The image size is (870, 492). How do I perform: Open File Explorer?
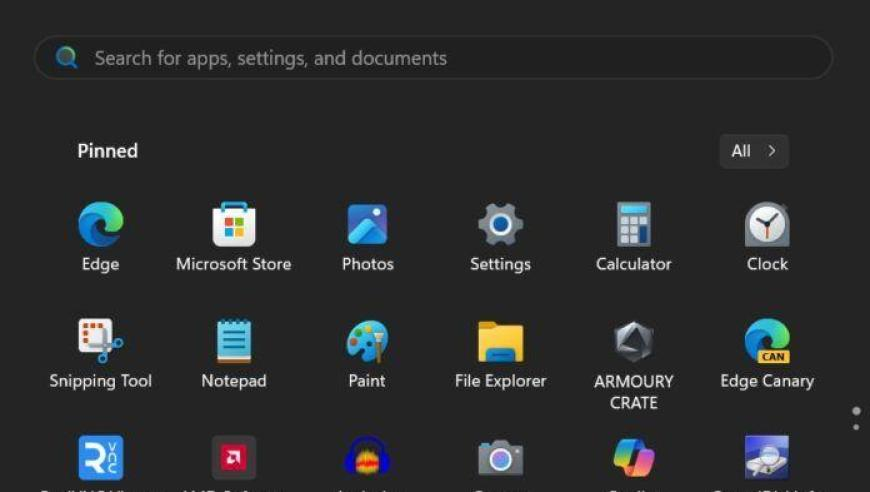[500, 342]
